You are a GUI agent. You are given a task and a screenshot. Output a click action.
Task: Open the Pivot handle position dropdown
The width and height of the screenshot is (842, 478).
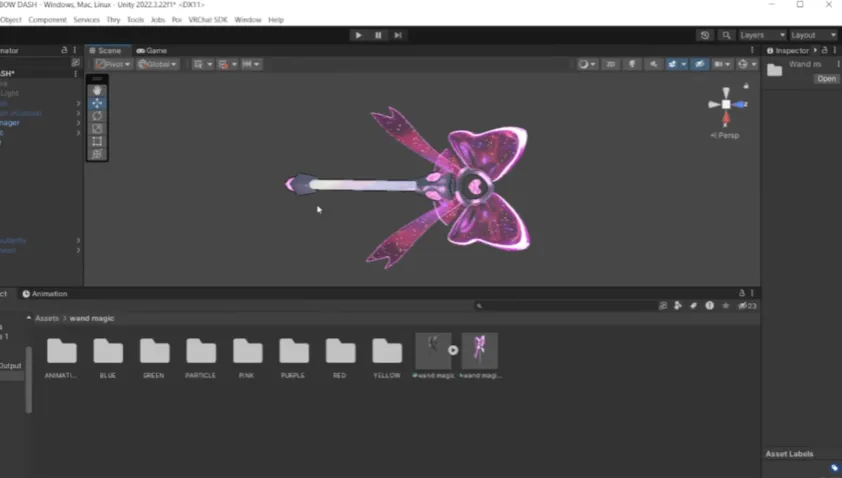(113, 64)
